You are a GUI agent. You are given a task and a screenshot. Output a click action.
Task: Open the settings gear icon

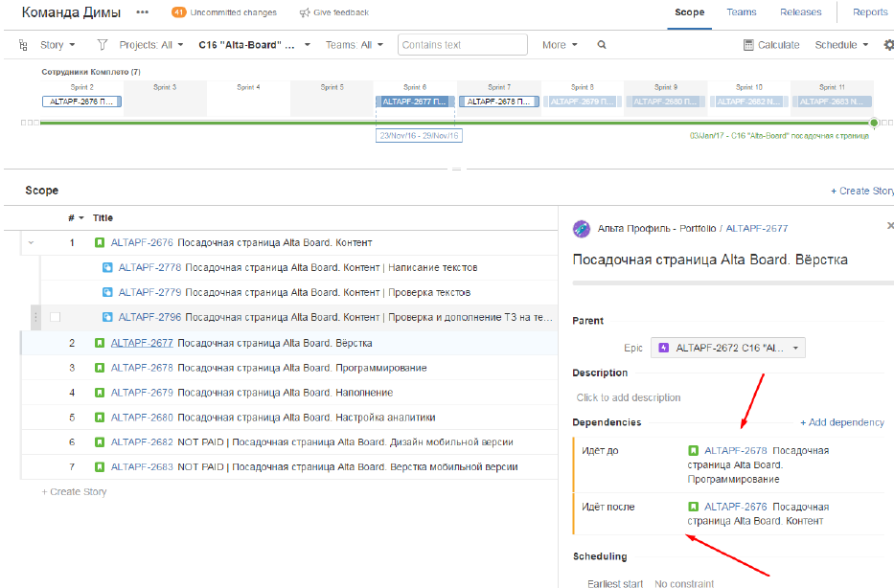coord(887,45)
